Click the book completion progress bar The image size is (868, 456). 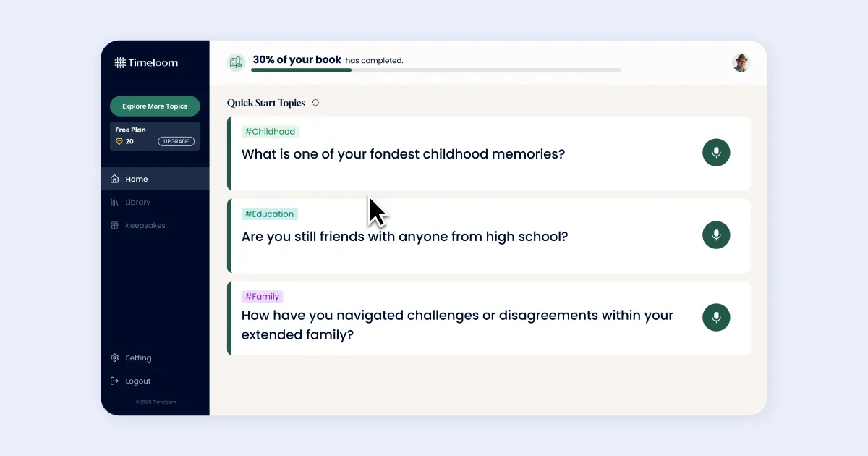(436, 70)
